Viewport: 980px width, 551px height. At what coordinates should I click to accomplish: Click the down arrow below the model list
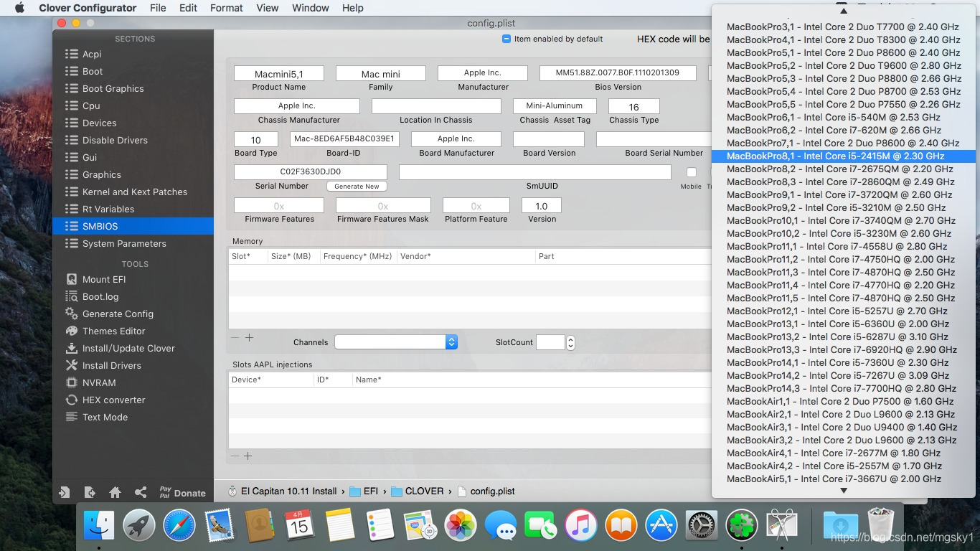[x=844, y=491]
